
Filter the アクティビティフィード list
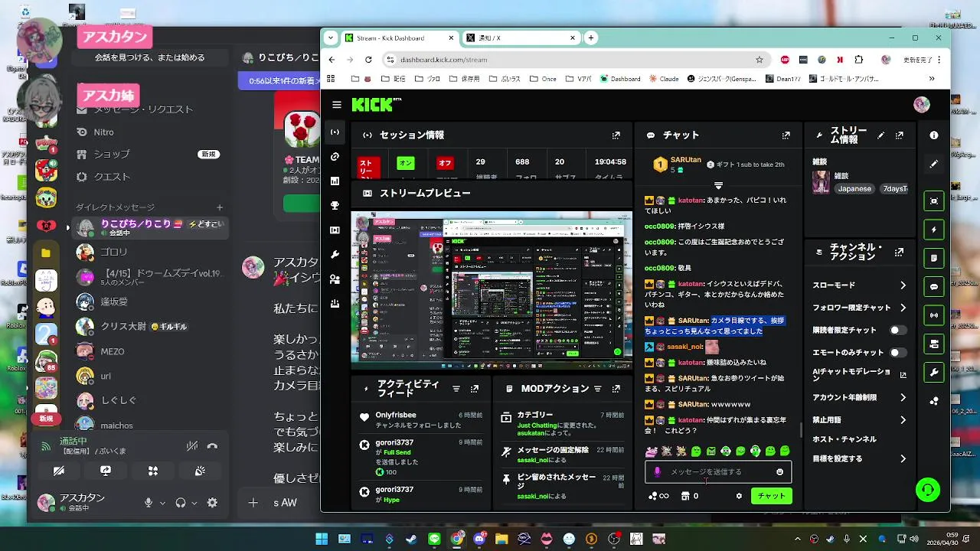pyautogui.click(x=456, y=389)
